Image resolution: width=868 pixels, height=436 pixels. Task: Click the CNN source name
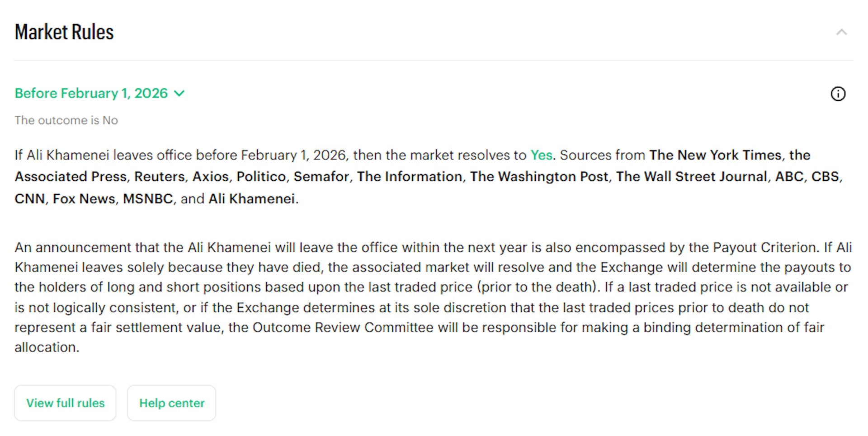click(30, 198)
